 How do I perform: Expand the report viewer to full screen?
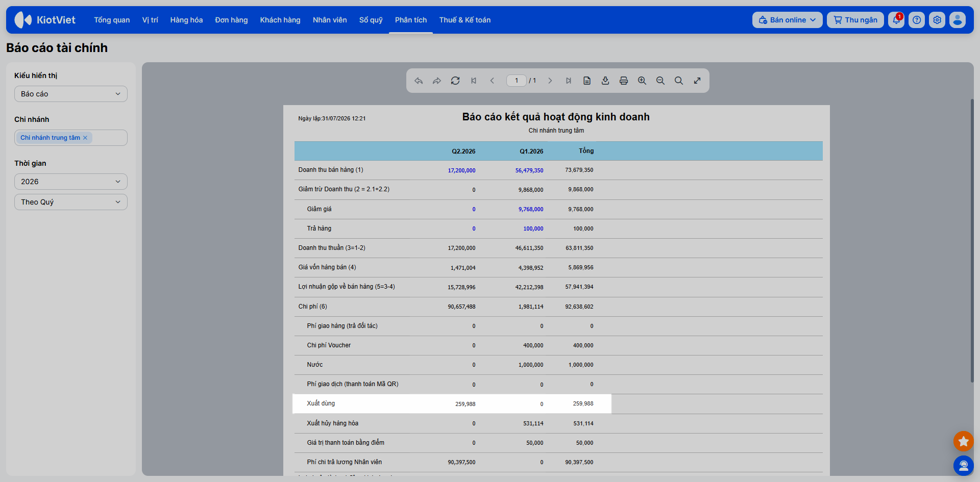[x=697, y=81]
